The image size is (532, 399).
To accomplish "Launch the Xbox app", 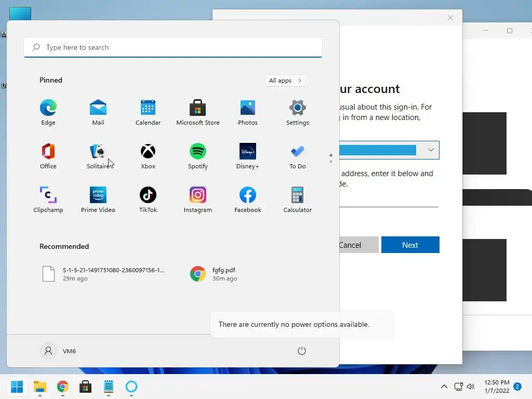I will click(x=148, y=156).
